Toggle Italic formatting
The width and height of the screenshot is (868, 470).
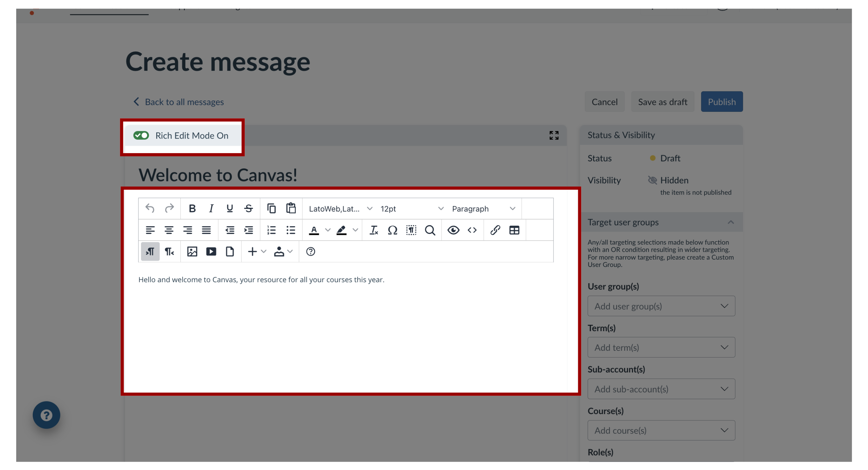click(x=211, y=208)
